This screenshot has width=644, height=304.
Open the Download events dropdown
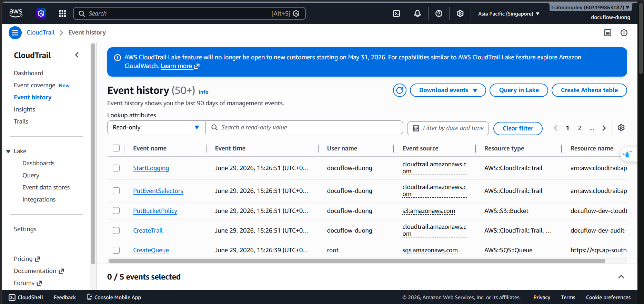click(448, 90)
